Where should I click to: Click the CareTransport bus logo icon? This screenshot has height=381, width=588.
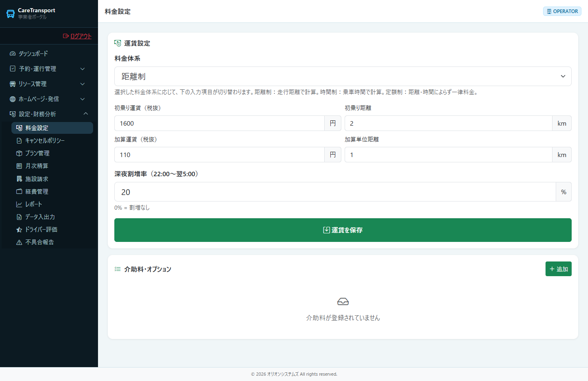tap(11, 14)
